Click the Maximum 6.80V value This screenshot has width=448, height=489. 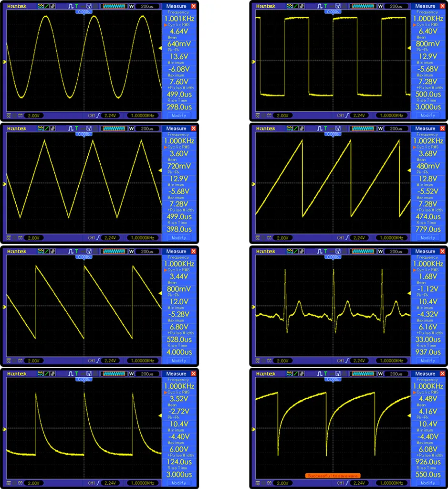tap(179, 327)
